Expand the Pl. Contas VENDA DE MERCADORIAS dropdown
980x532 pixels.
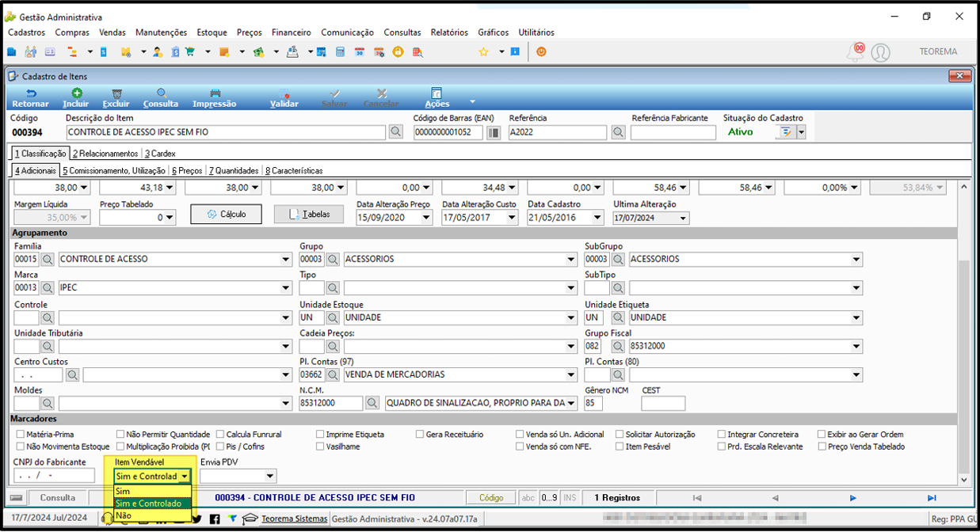tap(571, 374)
